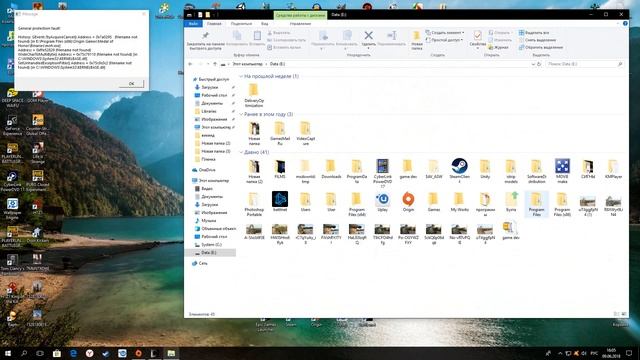Select "Музыка" in the navigation pane
Screen dimensions: 640x360
(x=206, y=220)
